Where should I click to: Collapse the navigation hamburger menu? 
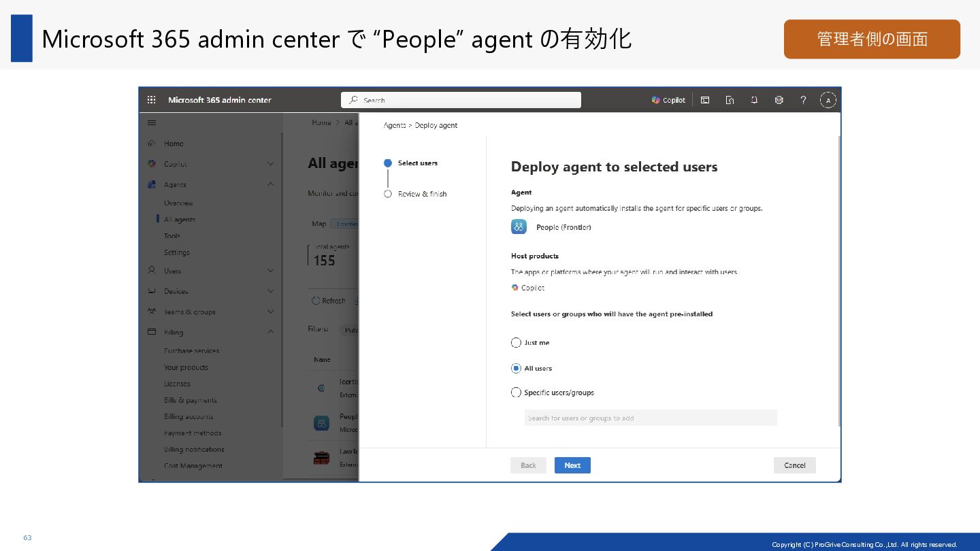point(152,123)
